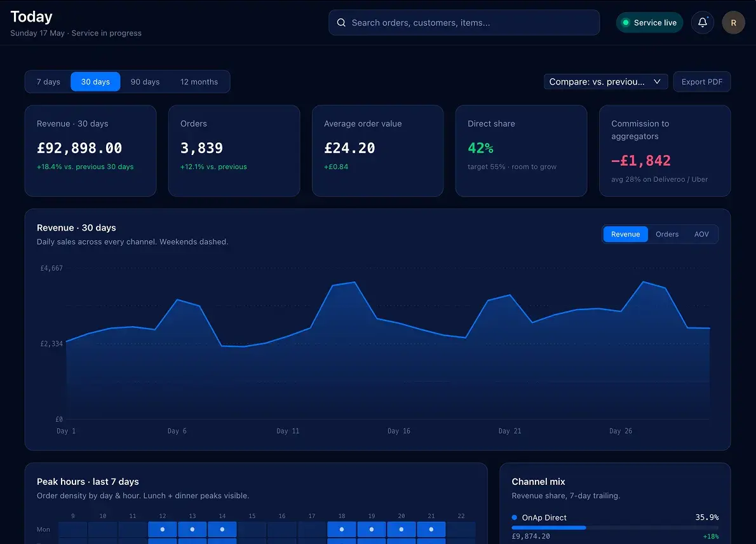Click the Sunday 17 May · Service in progress text
This screenshot has width=756, height=544.
pos(76,33)
